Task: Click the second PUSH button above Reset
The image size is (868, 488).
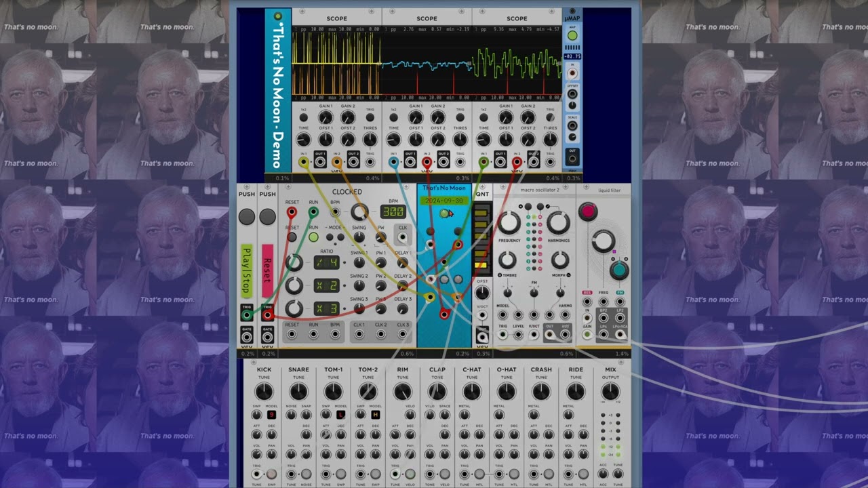Action: click(x=268, y=216)
